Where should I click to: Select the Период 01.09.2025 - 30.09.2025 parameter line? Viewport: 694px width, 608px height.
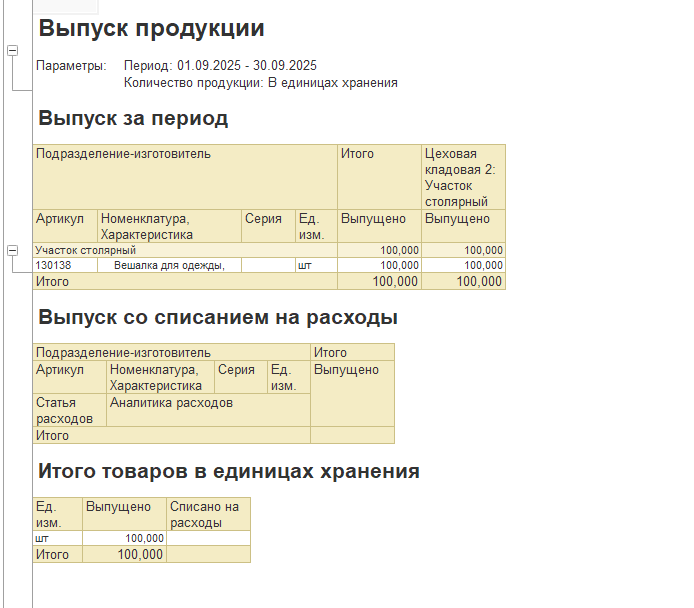(x=220, y=66)
